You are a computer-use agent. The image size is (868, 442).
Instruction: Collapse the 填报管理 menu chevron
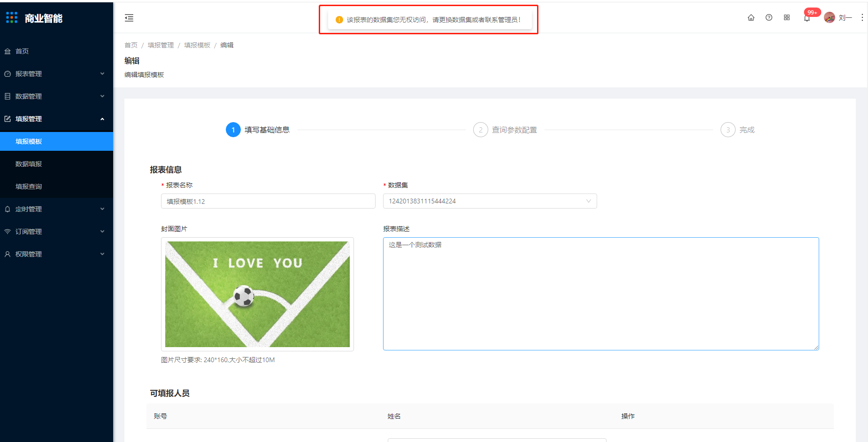pyautogui.click(x=102, y=119)
